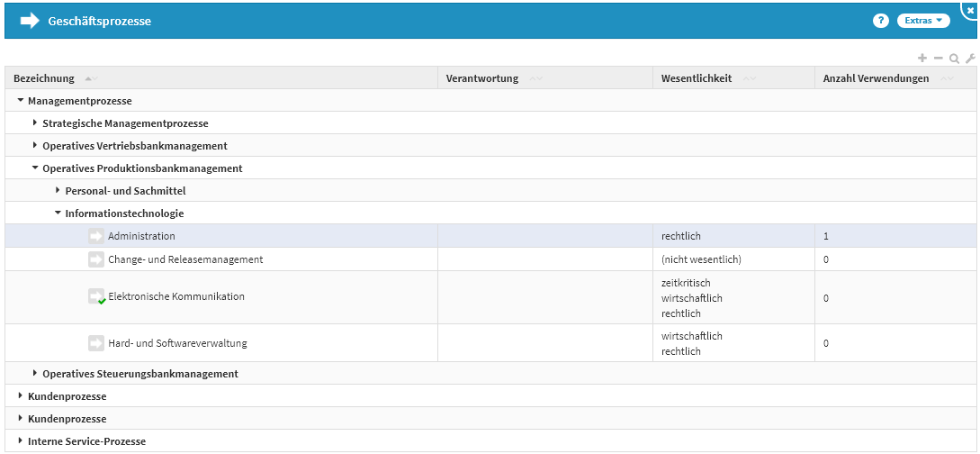Screen dimensions: 980x454
Task: Expand Interne Service-Prozesse
Action: [x=21, y=440]
